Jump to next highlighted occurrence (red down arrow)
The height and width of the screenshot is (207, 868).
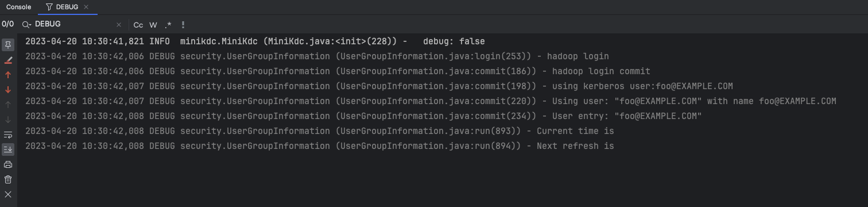(8, 90)
